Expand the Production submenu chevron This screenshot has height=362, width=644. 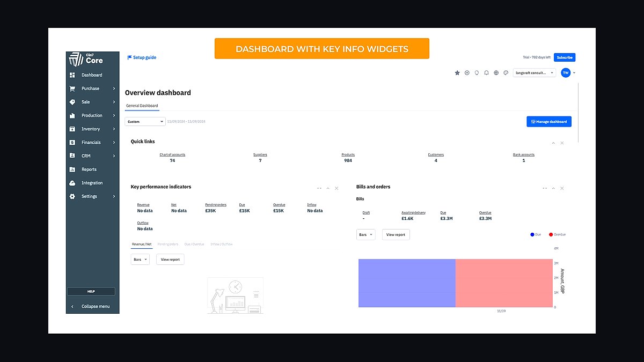click(114, 115)
